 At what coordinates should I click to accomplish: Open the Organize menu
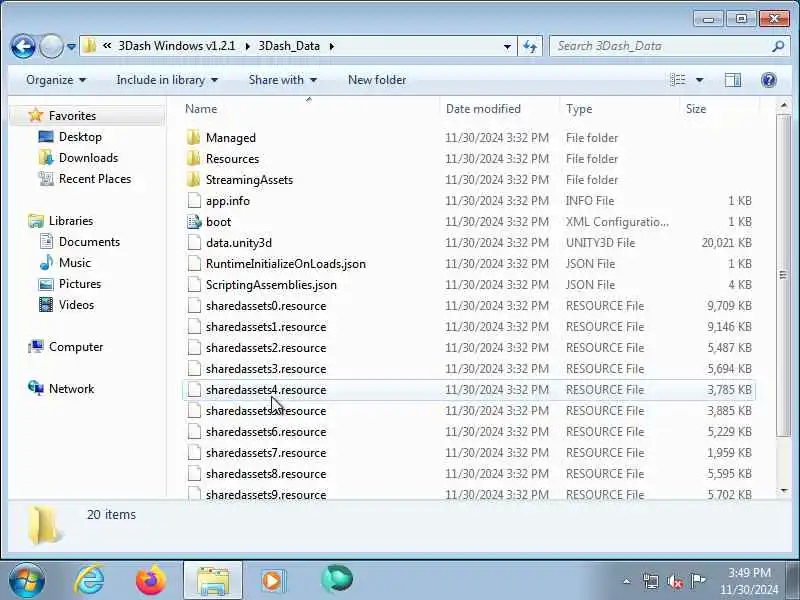coord(56,80)
